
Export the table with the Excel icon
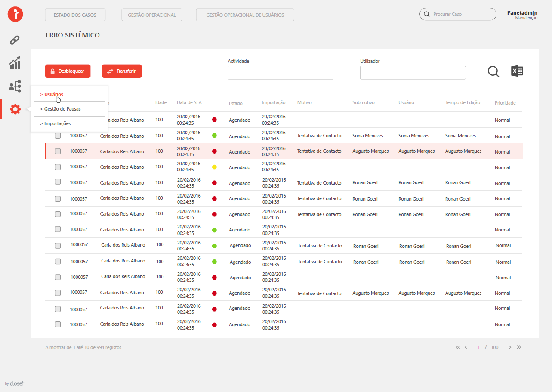pos(517,71)
